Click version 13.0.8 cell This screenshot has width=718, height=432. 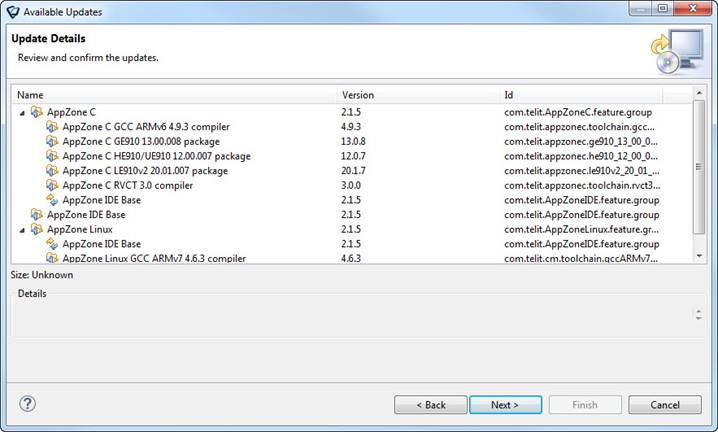click(x=353, y=141)
